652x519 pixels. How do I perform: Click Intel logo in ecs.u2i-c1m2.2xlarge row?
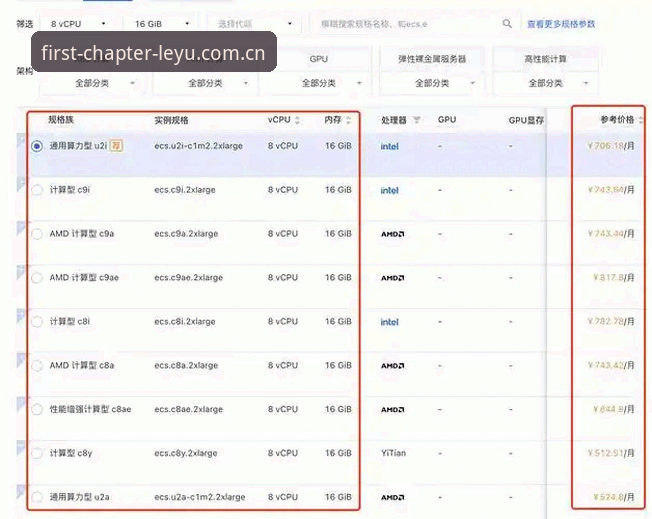coord(389,146)
